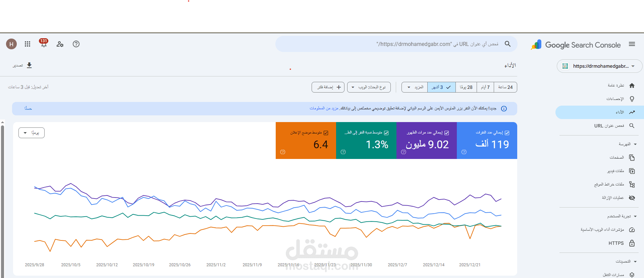Click the URL inspection search magnifier icon
644x278 pixels.
point(507,44)
